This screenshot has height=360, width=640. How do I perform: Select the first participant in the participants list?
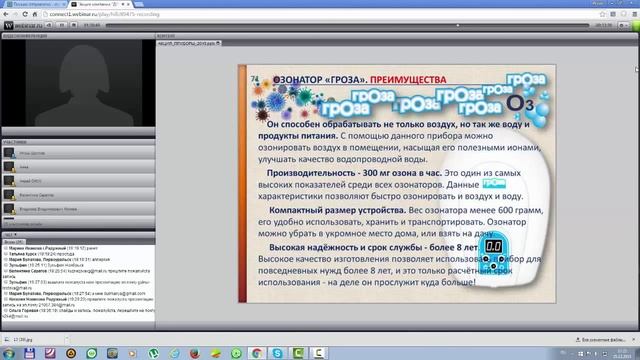pos(78,153)
